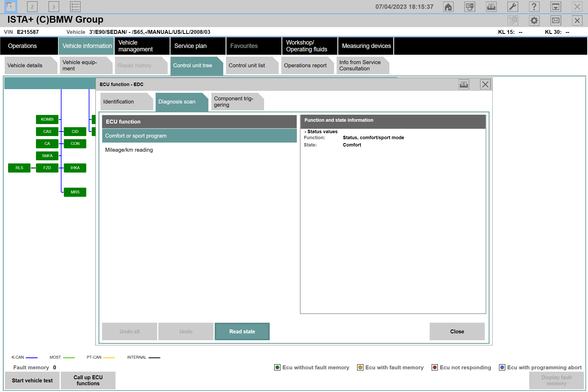Open the envelope feedback icon
Image resolution: width=588 pixels, height=392 pixels.
tap(556, 20)
